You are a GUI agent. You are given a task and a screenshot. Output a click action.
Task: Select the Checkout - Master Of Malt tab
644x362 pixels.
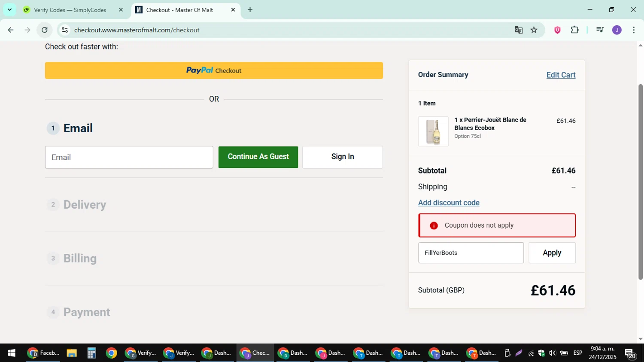coord(179,10)
